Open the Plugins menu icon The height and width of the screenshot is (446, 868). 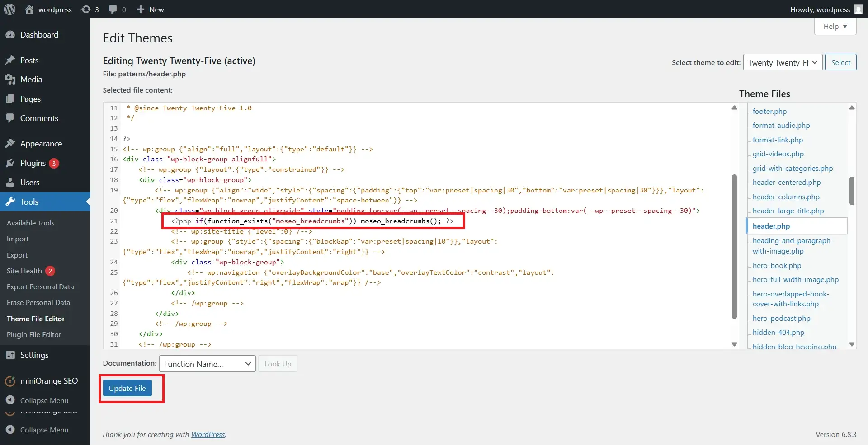pos(10,163)
